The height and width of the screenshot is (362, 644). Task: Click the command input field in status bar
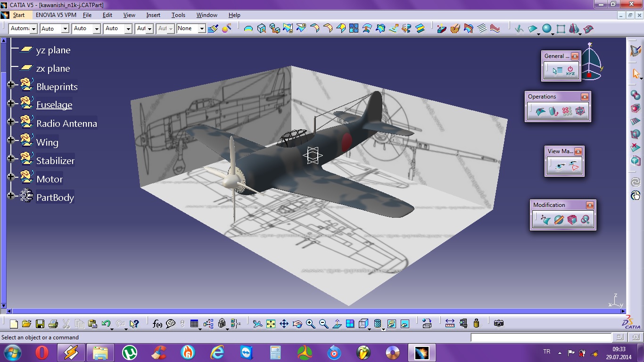tap(541, 337)
